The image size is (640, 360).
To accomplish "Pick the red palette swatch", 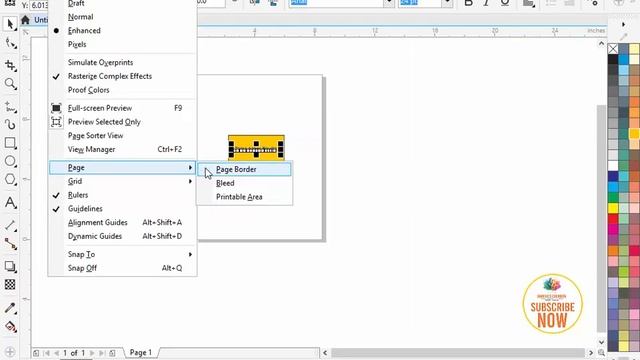I will 613,219.
